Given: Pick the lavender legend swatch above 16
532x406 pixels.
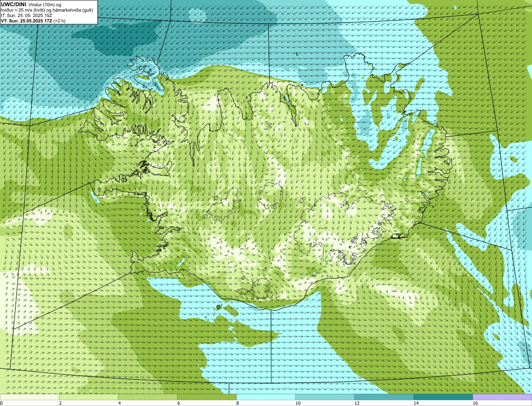Looking at the screenshot, I should coord(502,397).
